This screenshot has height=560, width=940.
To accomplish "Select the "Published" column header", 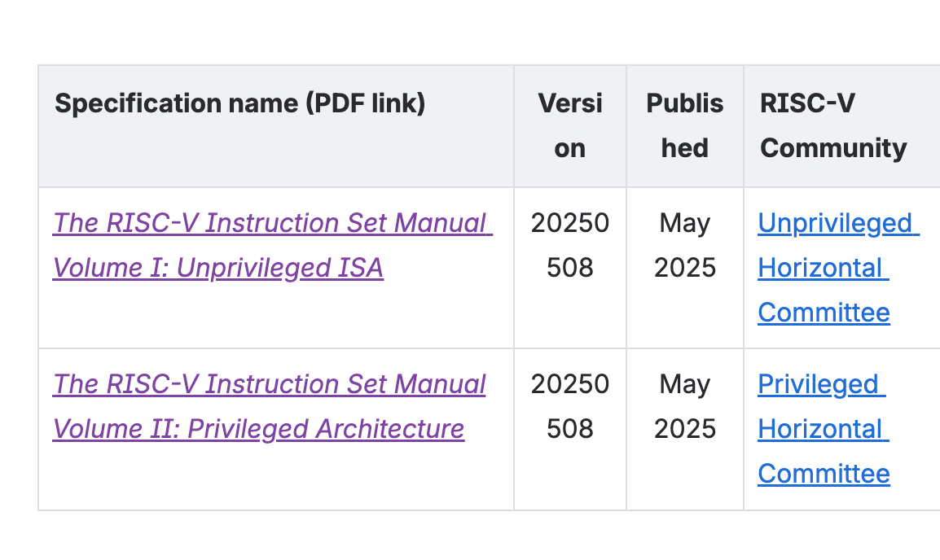I will pyautogui.click(x=684, y=126).
